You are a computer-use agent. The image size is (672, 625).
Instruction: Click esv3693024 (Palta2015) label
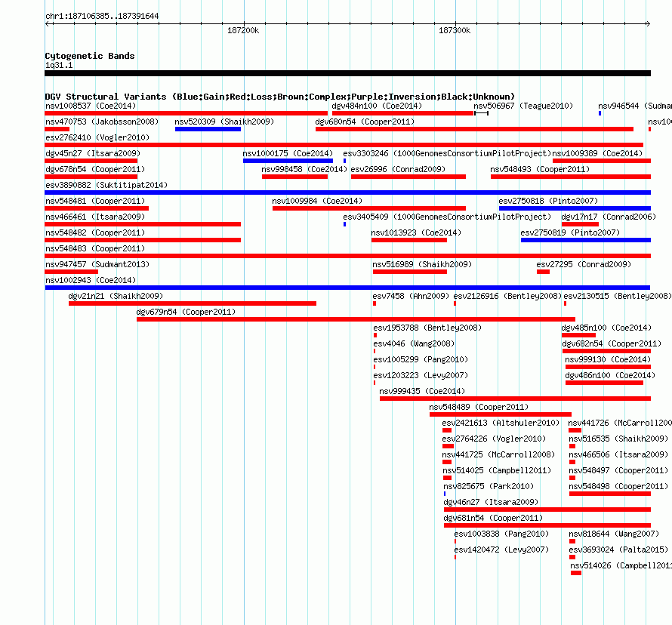point(618,550)
